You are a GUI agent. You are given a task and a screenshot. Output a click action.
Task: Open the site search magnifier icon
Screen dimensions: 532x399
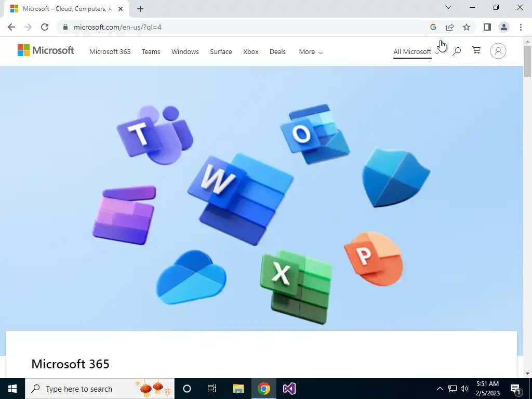pyautogui.click(x=457, y=51)
